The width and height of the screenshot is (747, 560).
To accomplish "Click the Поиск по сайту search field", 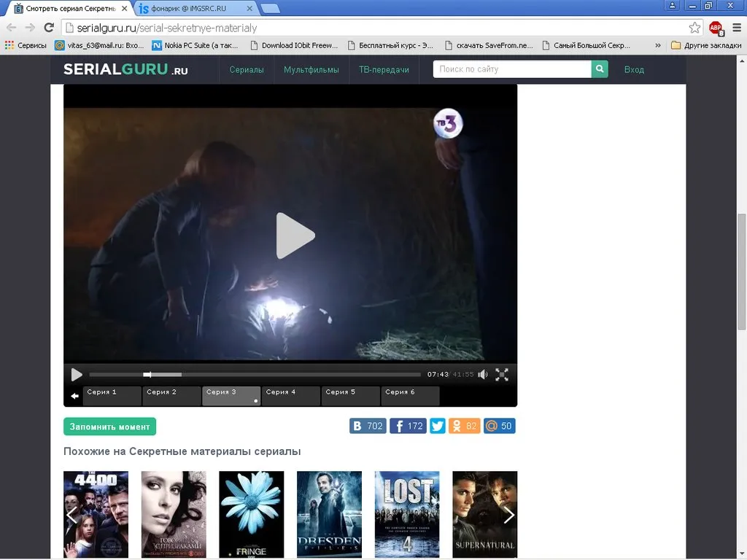I will click(512, 69).
